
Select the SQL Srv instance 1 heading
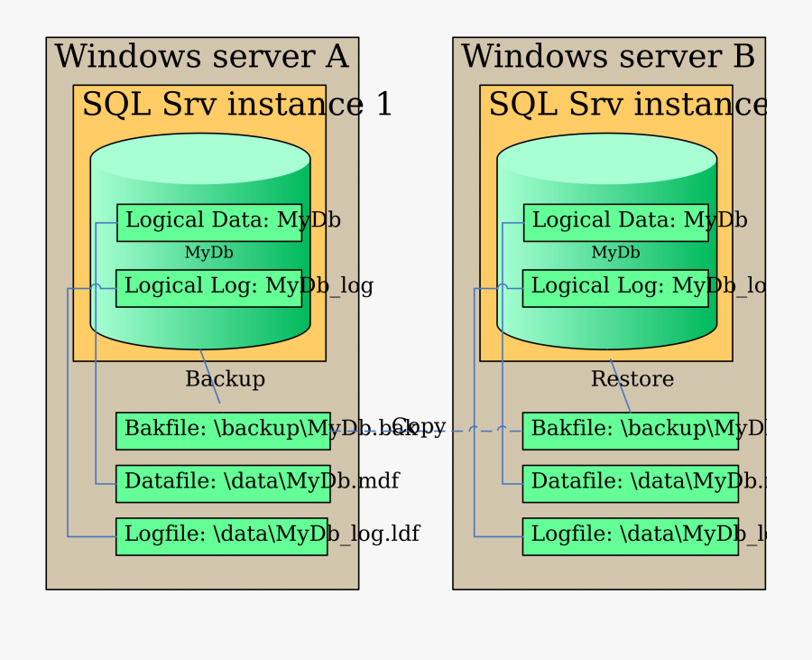(x=237, y=105)
